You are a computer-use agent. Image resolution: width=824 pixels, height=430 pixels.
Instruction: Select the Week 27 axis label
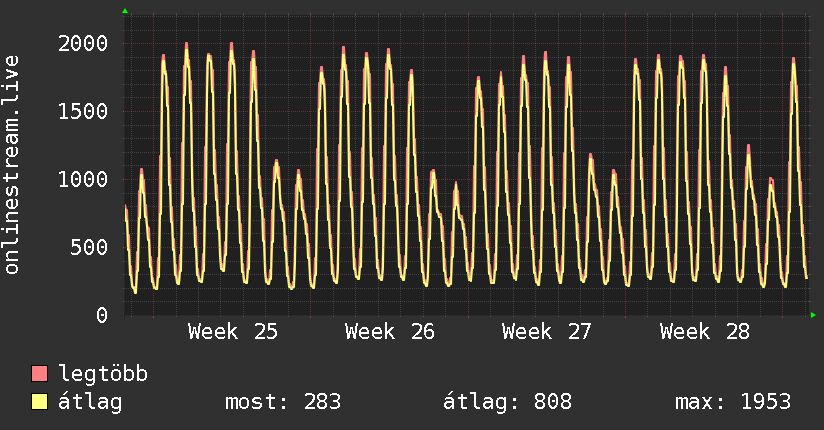click(x=547, y=332)
